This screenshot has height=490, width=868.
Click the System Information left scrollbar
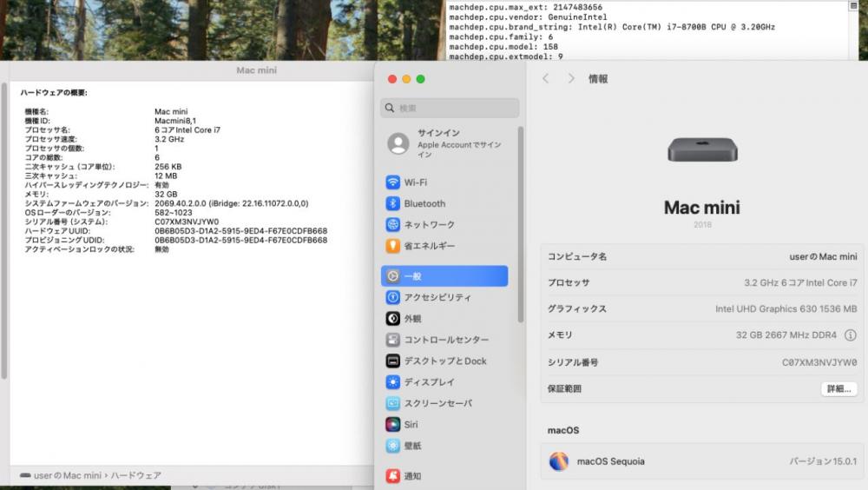[4, 230]
